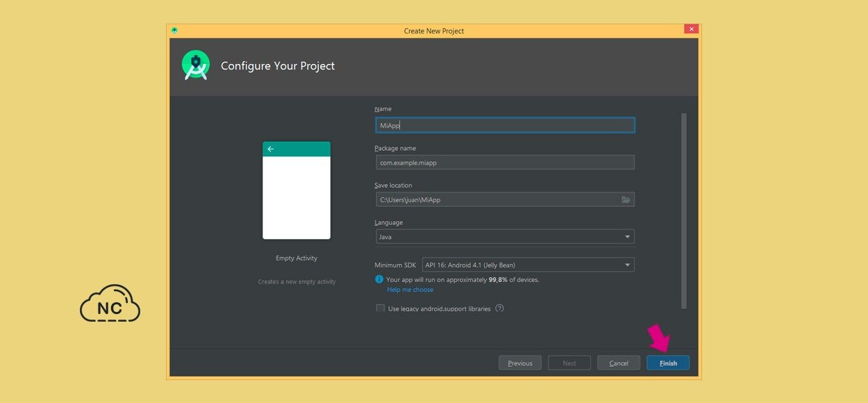The image size is (868, 403).
Task: Close the Create New Project window
Action: tap(690, 30)
